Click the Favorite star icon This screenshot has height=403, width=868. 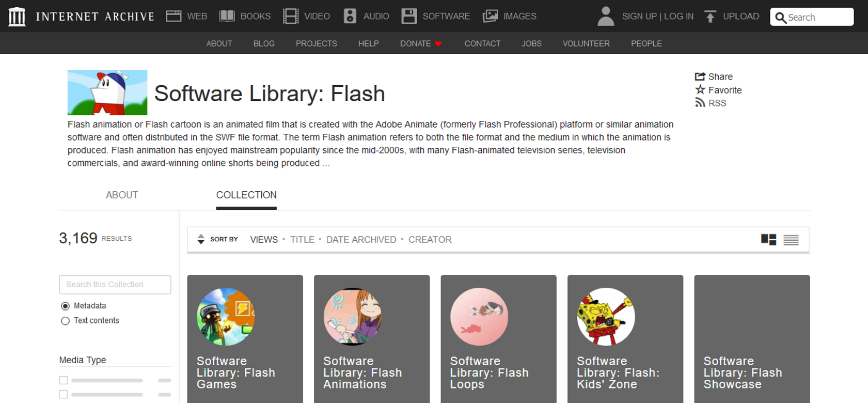point(700,89)
